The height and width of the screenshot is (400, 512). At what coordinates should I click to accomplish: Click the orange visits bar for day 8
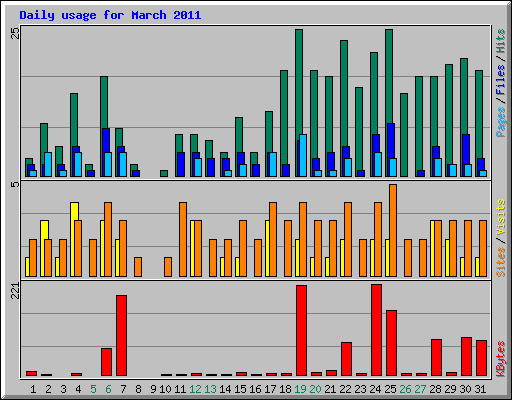(x=138, y=267)
